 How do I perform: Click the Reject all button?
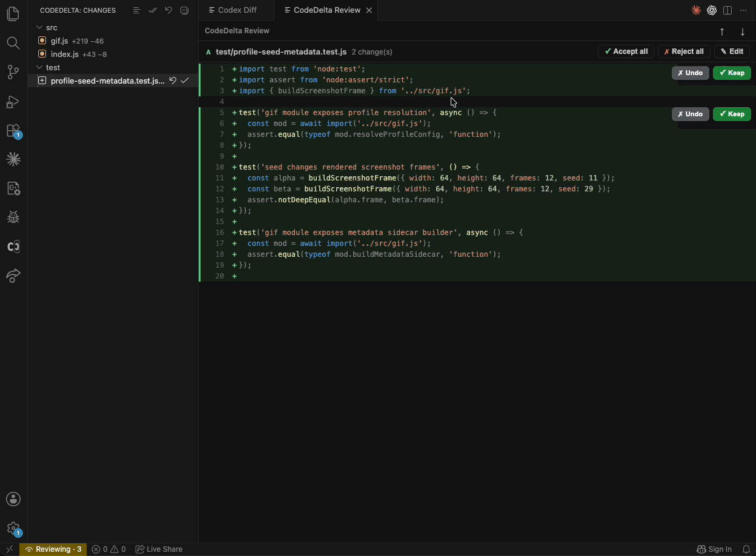click(684, 51)
